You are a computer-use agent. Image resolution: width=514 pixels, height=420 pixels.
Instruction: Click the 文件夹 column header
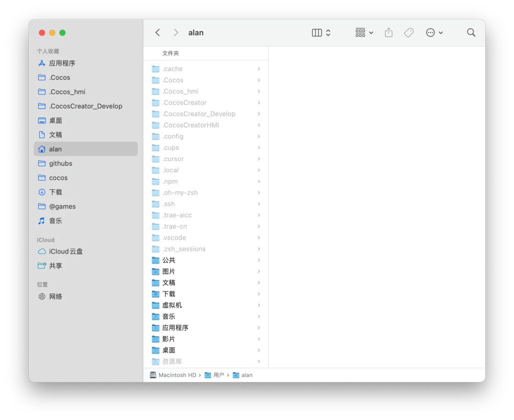coord(171,54)
